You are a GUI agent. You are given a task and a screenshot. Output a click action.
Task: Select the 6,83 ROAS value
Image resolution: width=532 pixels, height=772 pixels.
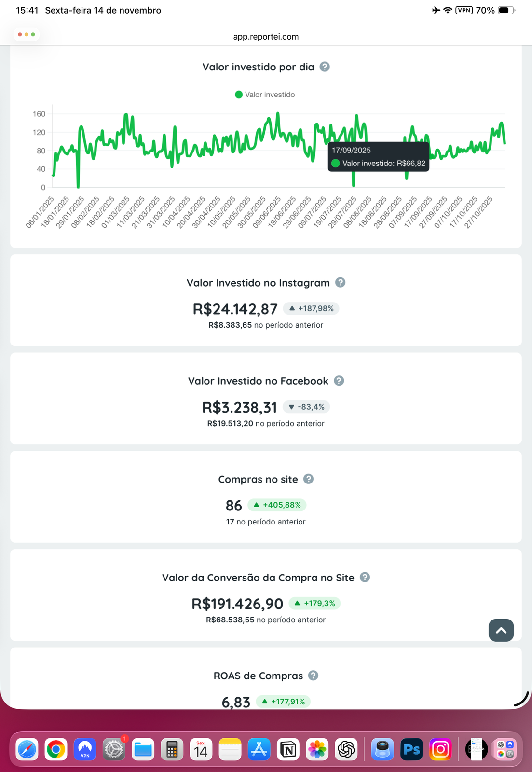(236, 702)
